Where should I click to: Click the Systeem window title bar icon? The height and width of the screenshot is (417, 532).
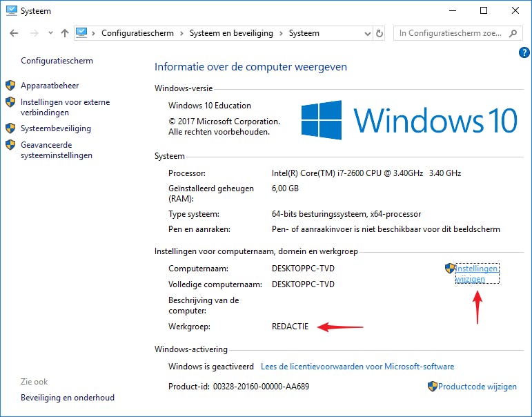click(12, 10)
